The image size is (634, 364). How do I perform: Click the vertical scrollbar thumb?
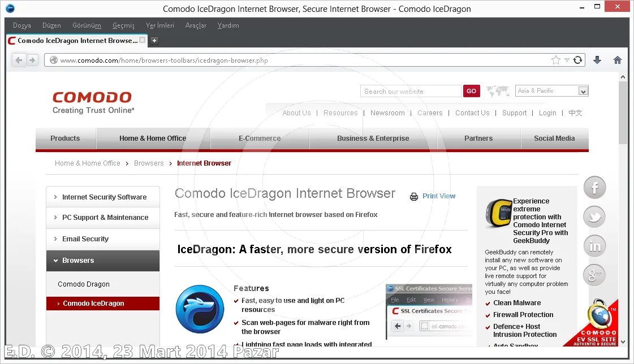(x=623, y=112)
